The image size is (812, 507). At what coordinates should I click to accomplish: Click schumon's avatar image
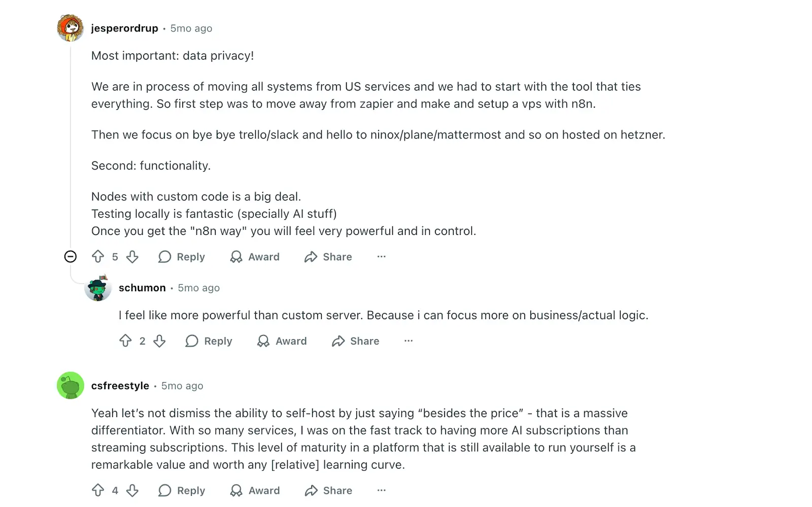point(98,288)
